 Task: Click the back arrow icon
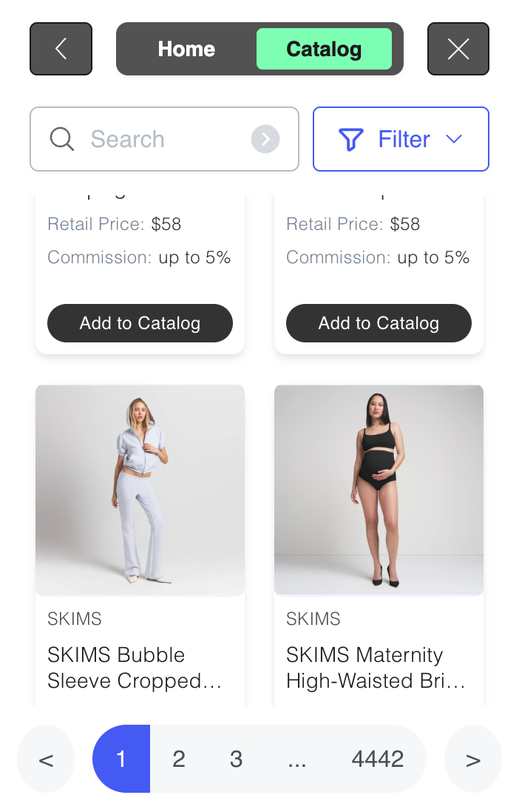(x=61, y=49)
